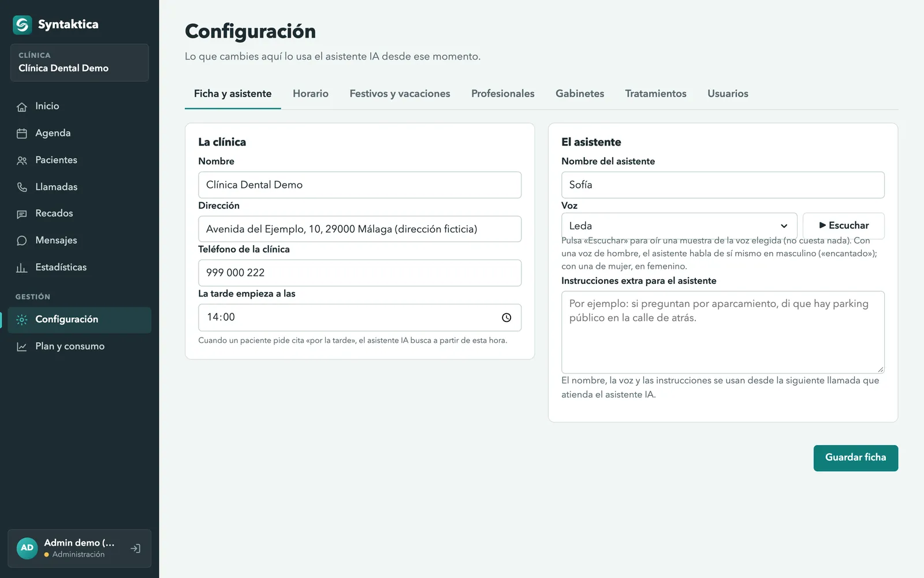Click the Syntaktica logo icon

pos(23,25)
